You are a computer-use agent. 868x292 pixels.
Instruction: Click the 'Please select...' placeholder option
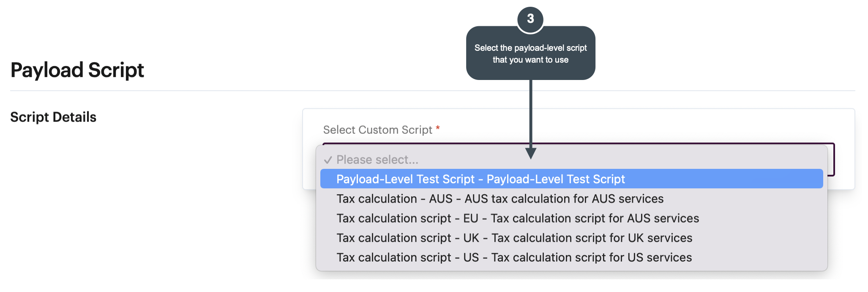pos(377,160)
